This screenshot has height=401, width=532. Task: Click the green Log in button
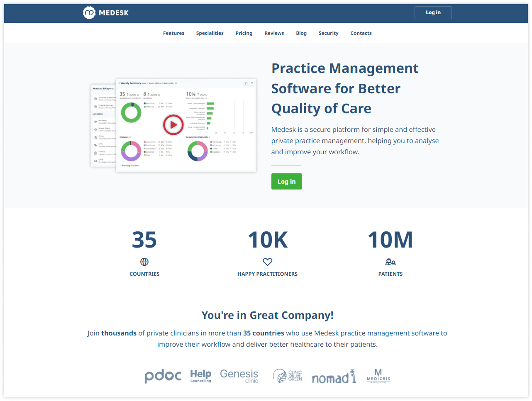pos(286,181)
